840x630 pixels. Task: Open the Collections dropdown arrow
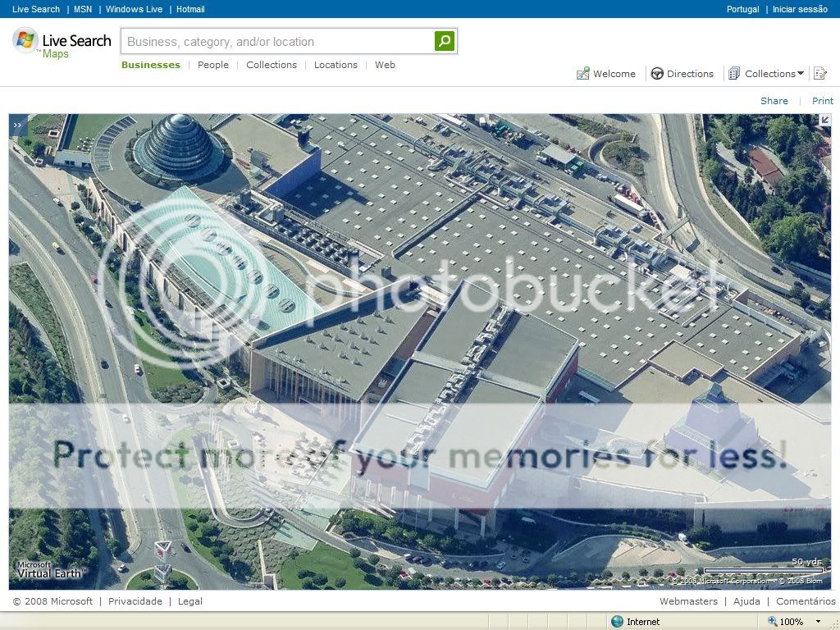(801, 74)
